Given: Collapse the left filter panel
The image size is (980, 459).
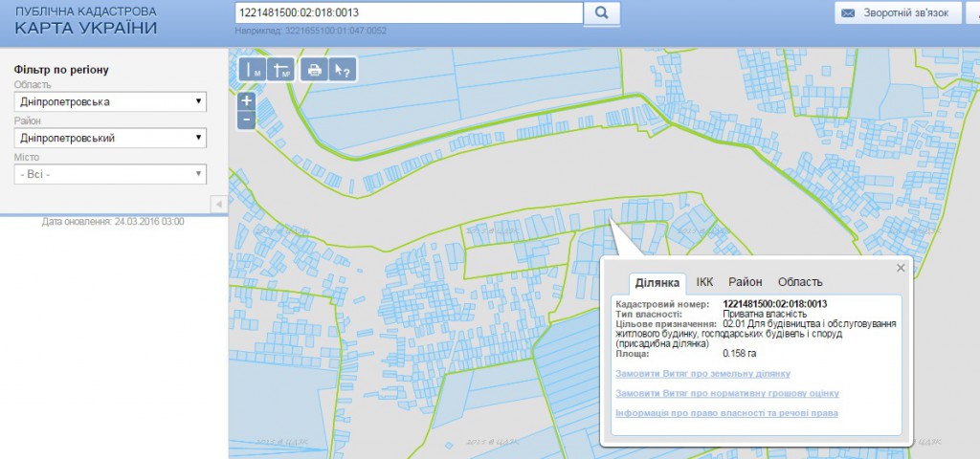Looking at the screenshot, I should pos(218,204).
